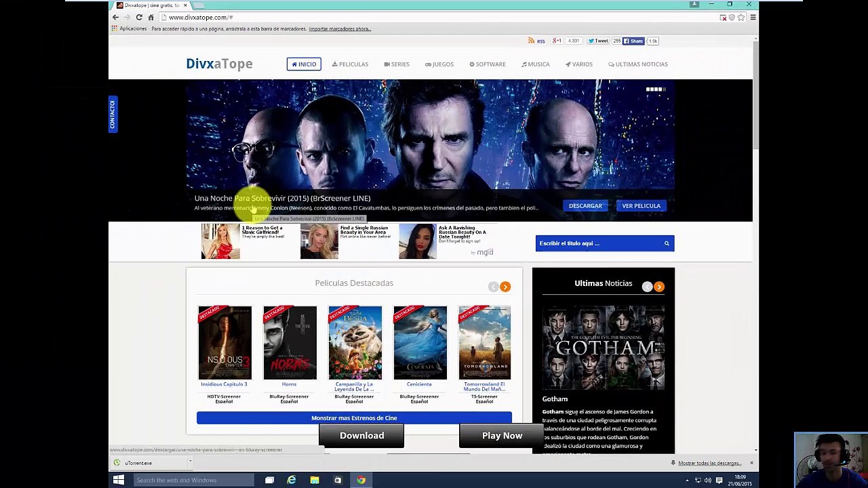
Task: Click the Facebook Share button
Action: click(633, 41)
